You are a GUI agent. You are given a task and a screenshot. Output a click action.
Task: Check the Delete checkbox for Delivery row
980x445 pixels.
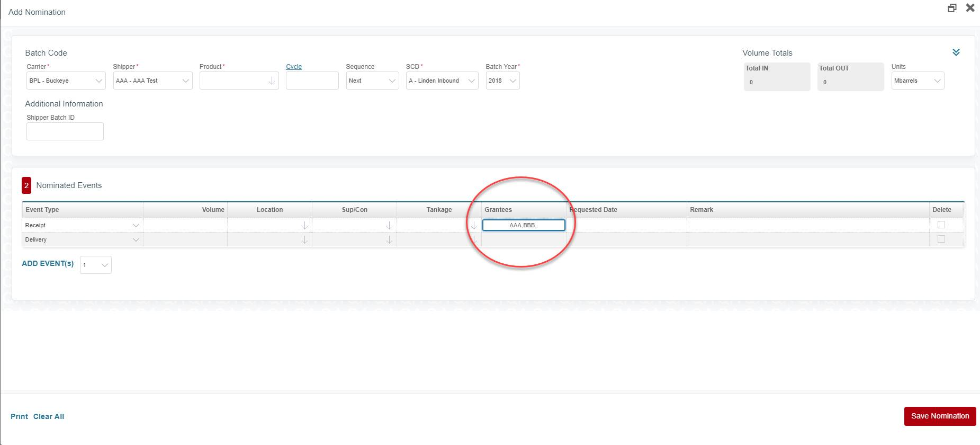click(941, 239)
